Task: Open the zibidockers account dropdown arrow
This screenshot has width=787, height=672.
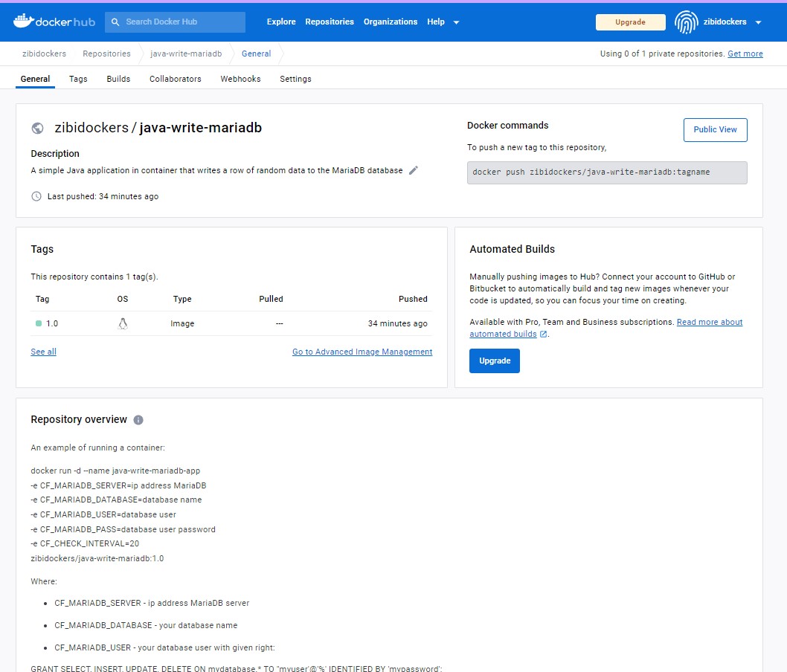Action: 758,22
